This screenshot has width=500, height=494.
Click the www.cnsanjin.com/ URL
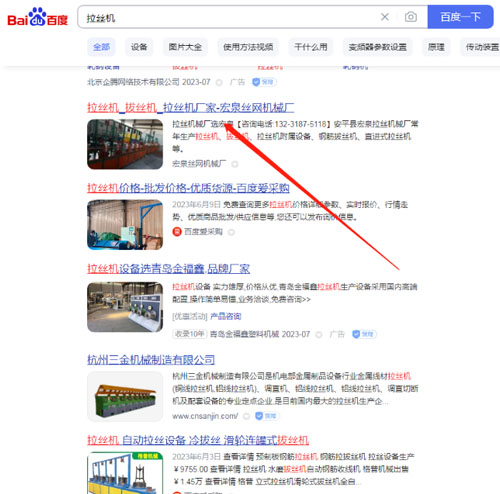click(x=205, y=416)
